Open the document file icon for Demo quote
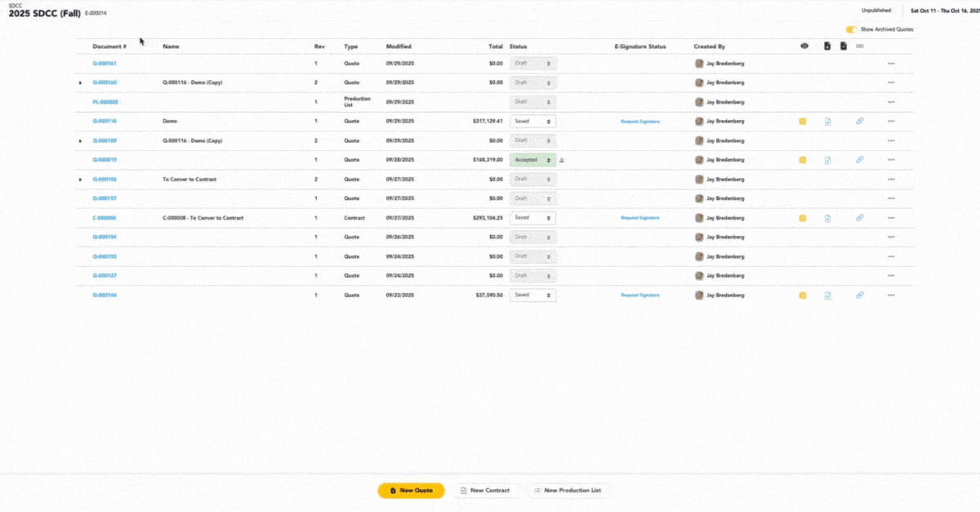 click(x=827, y=122)
